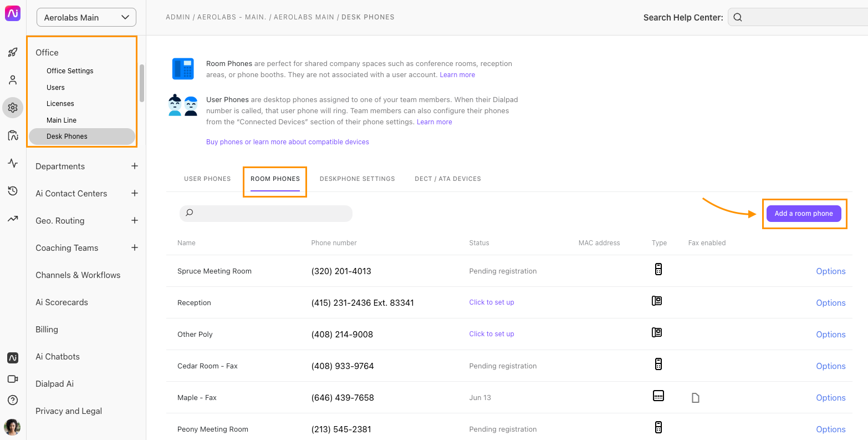The height and width of the screenshot is (440, 868).
Task: Open Privacy and Legal in sidebar
Action: coord(69,411)
